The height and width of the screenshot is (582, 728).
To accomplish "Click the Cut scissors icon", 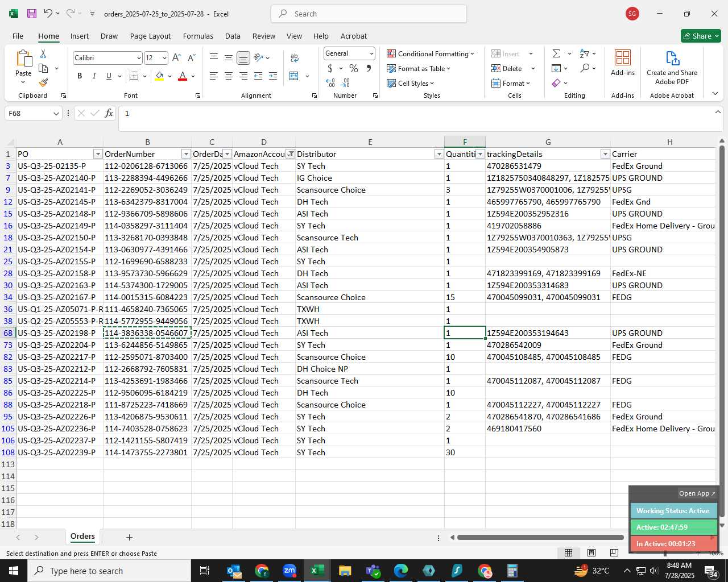I will point(43,54).
